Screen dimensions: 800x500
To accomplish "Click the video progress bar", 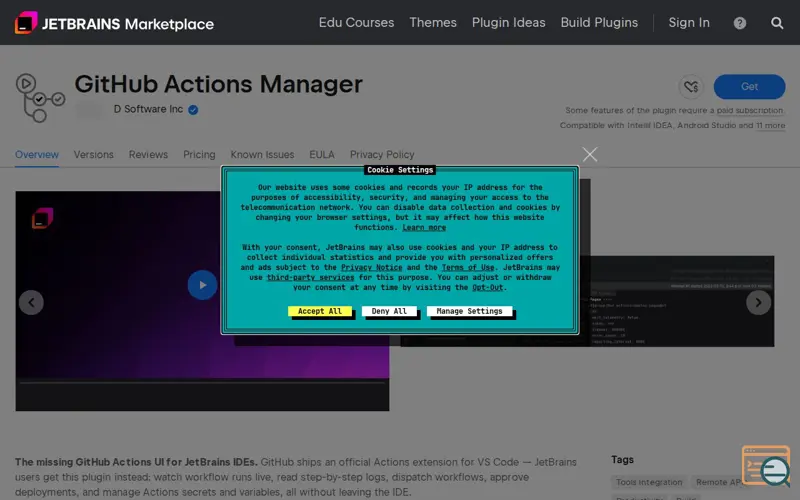I will [x=202, y=382].
